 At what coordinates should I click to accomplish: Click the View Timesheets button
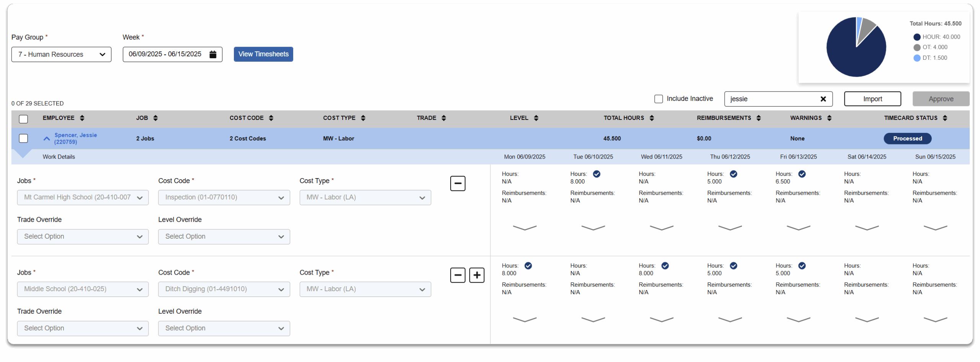[x=263, y=54]
